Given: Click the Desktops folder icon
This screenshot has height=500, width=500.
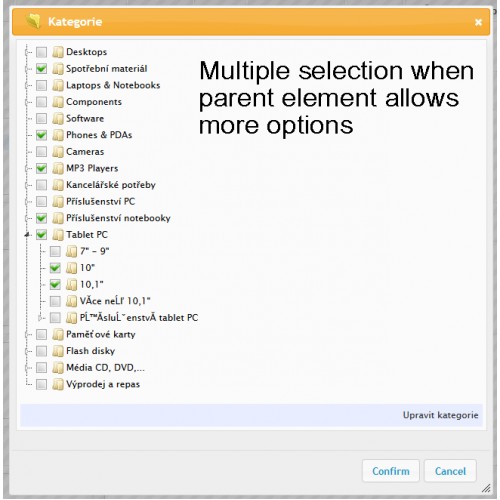Looking at the screenshot, I should click(58, 52).
